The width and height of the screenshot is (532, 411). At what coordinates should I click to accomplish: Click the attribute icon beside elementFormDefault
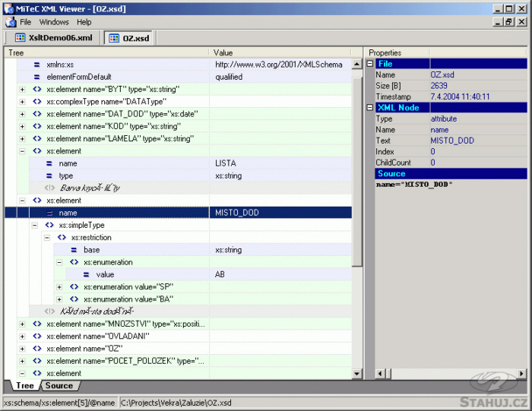coord(36,77)
